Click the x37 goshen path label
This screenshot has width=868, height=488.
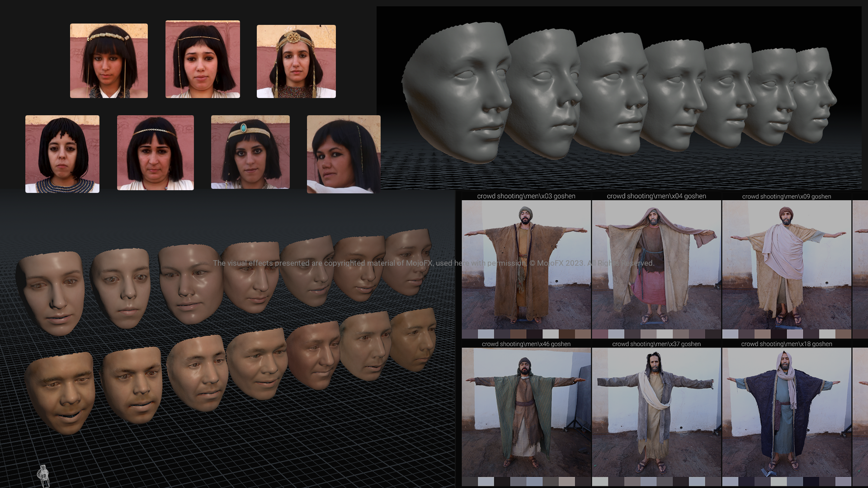tap(656, 344)
